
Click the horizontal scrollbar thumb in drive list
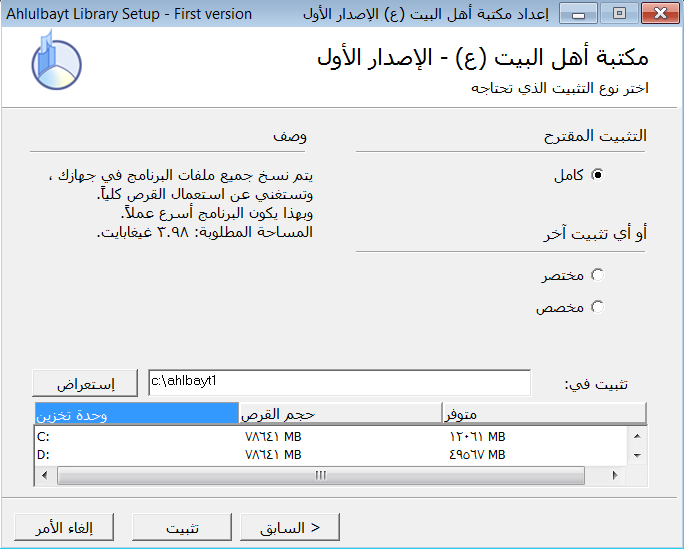[x=321, y=475]
